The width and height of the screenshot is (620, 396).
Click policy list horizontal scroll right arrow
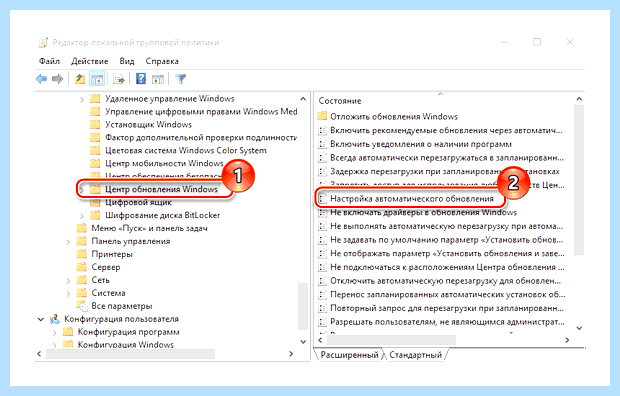coord(567,340)
